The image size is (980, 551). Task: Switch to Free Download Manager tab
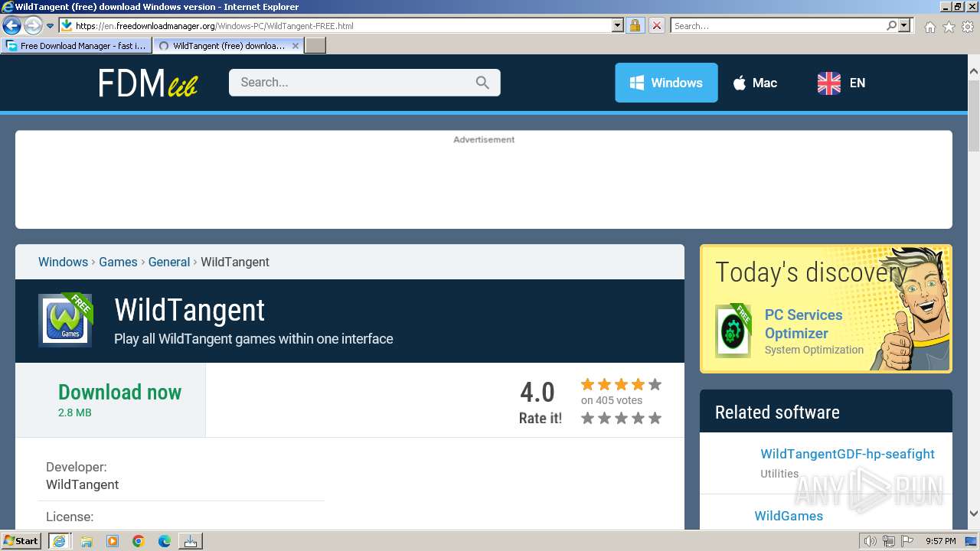[77, 46]
